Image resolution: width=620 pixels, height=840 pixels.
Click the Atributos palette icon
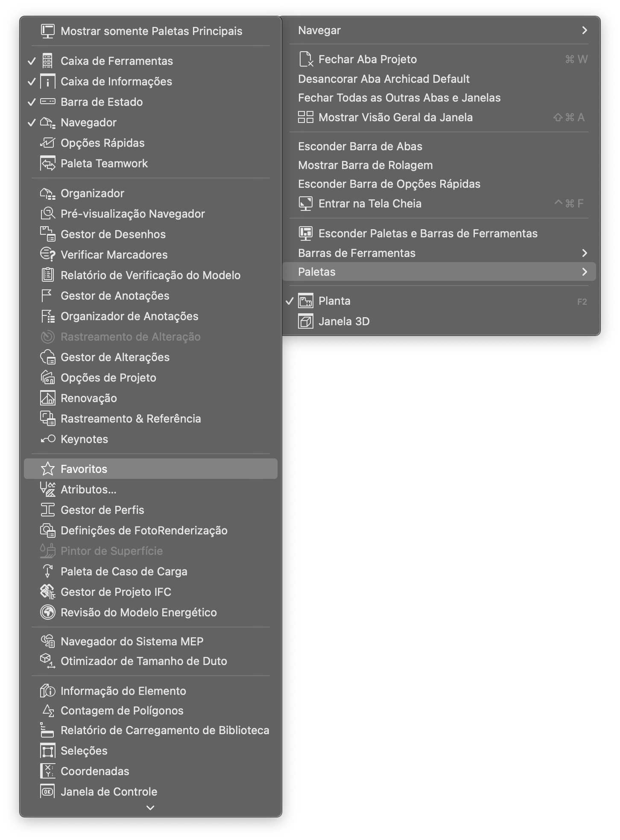(47, 489)
